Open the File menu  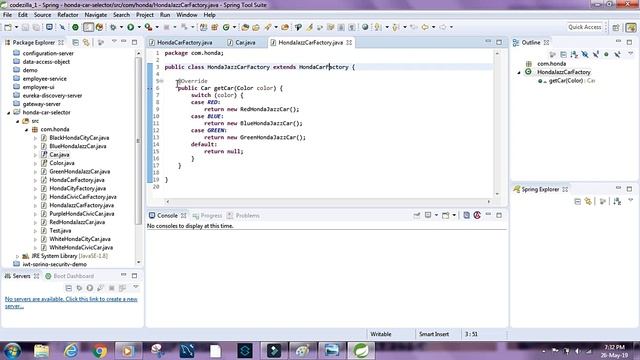pyautogui.click(x=7, y=15)
